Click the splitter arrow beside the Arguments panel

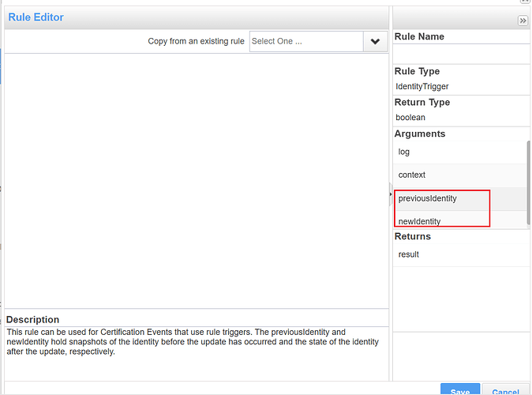pyautogui.click(x=391, y=194)
